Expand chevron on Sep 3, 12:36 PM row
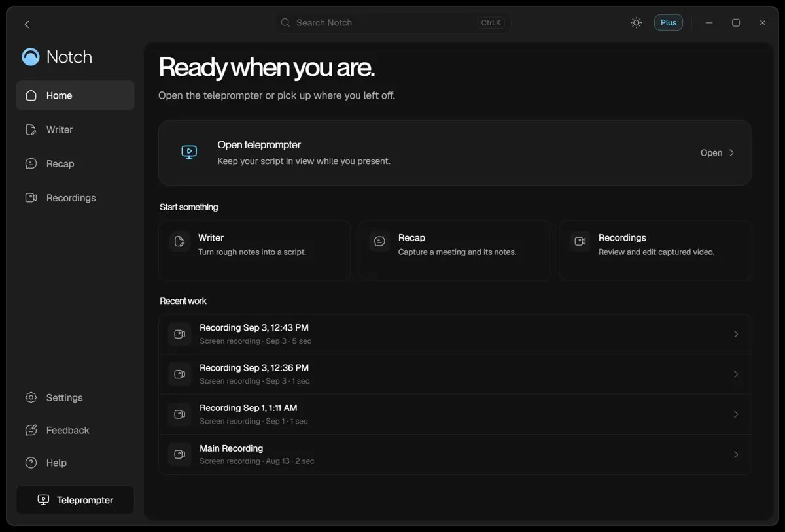 pos(736,374)
